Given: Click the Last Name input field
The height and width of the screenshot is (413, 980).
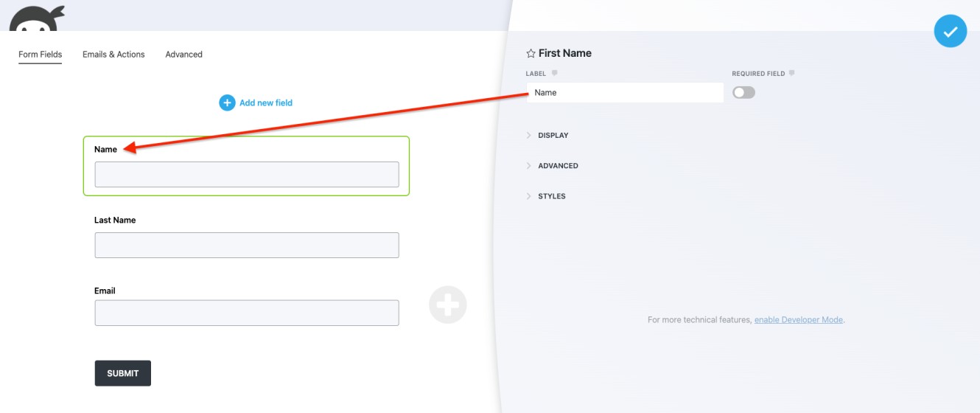Looking at the screenshot, I should [x=247, y=245].
